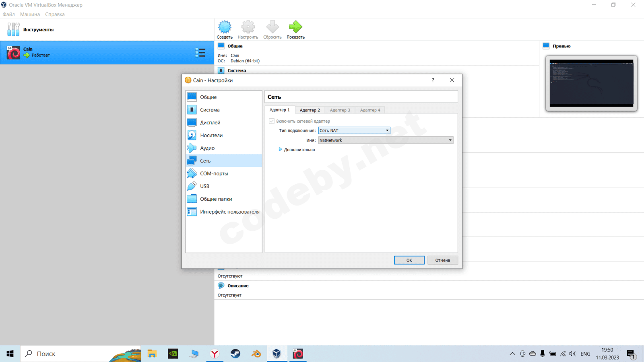The height and width of the screenshot is (362, 644).
Task: Click the Windows Start button
Action: click(x=10, y=354)
